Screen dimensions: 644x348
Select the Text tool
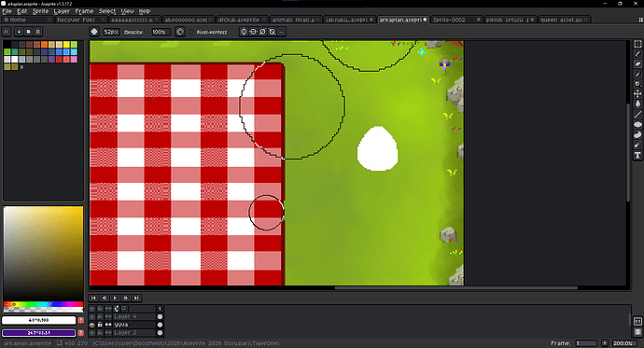637,155
